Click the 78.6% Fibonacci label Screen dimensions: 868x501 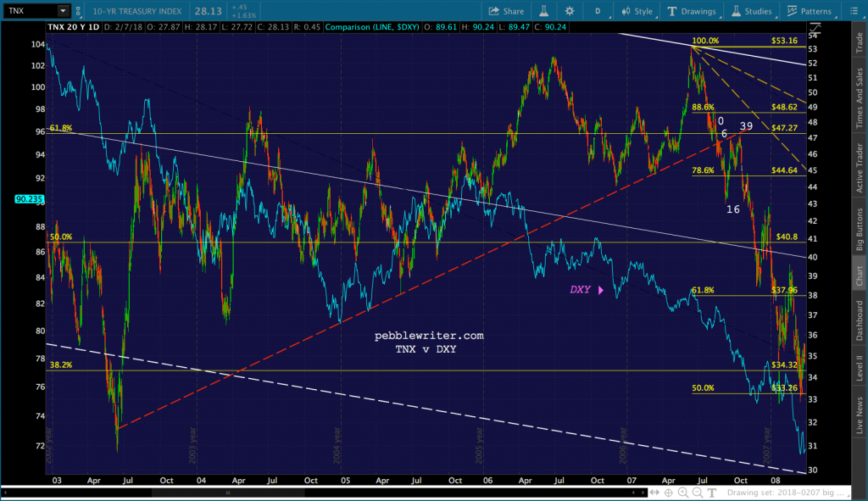coord(703,170)
